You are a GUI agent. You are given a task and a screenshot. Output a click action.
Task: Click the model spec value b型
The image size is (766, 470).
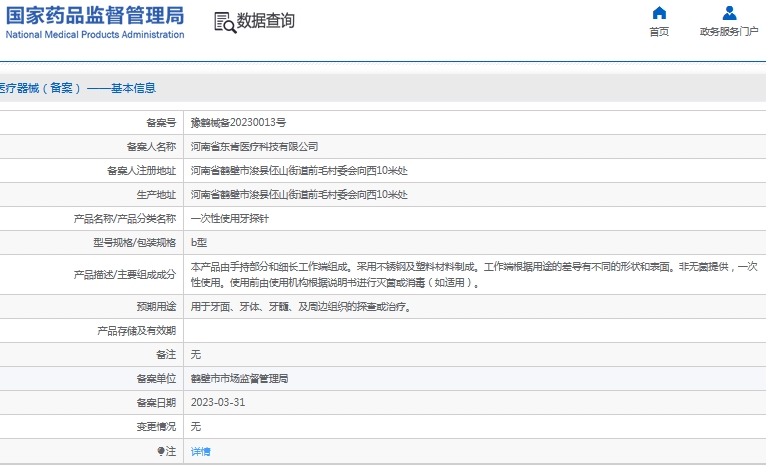[x=199, y=242]
